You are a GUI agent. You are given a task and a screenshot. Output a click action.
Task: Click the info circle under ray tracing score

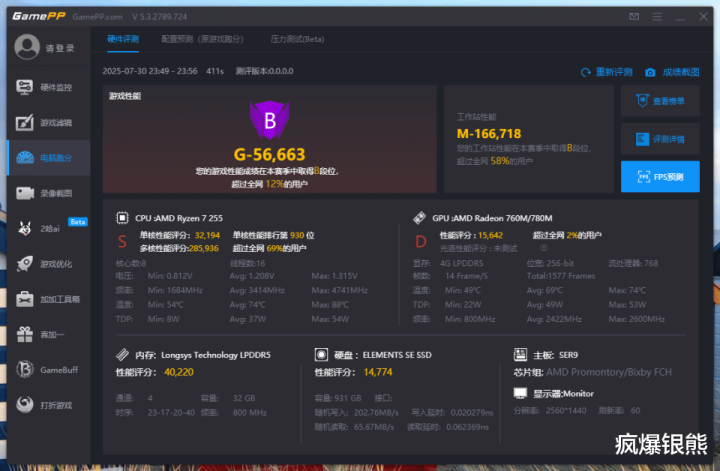[x=544, y=248]
